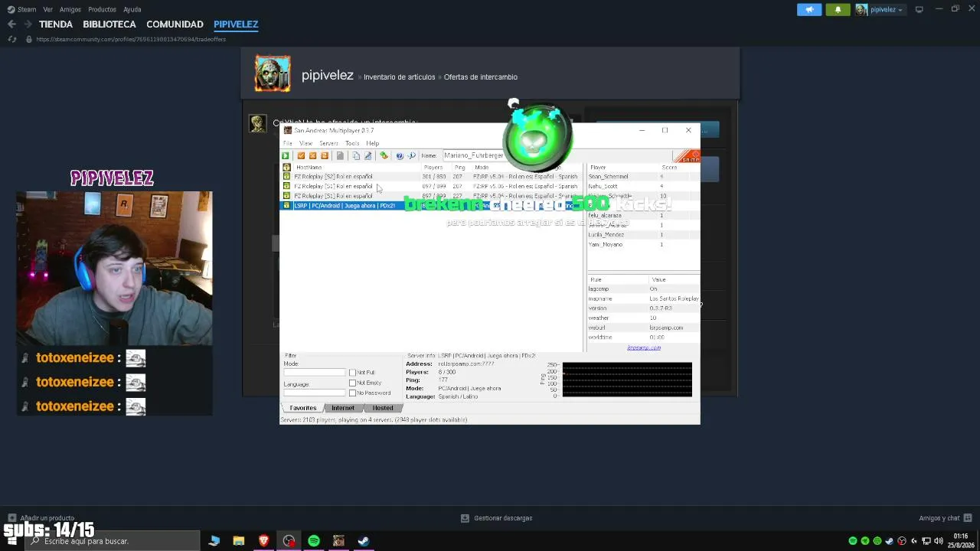980x551 pixels.
Task: Click the Server Properties edit icon
Action: point(367,155)
